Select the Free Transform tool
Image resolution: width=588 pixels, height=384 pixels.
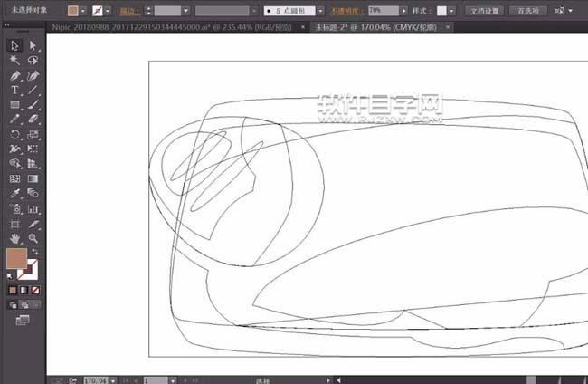click(33, 149)
